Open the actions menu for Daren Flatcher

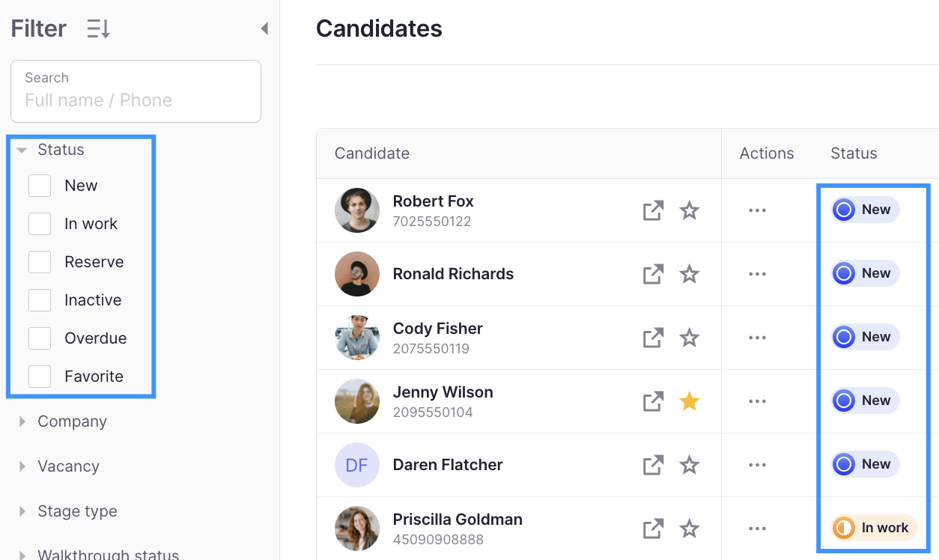click(757, 465)
